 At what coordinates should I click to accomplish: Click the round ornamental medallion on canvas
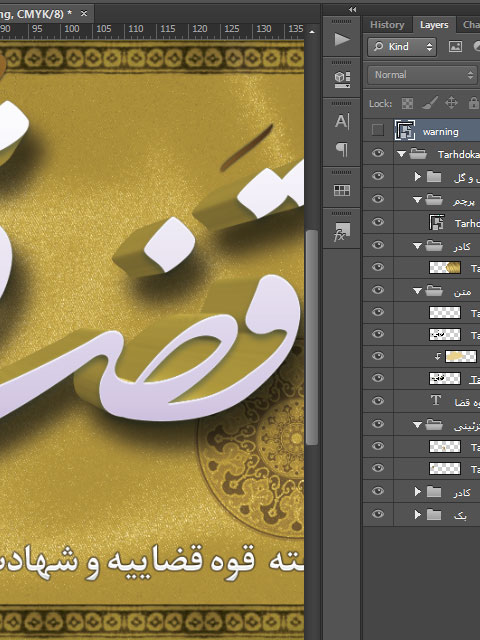(251, 443)
